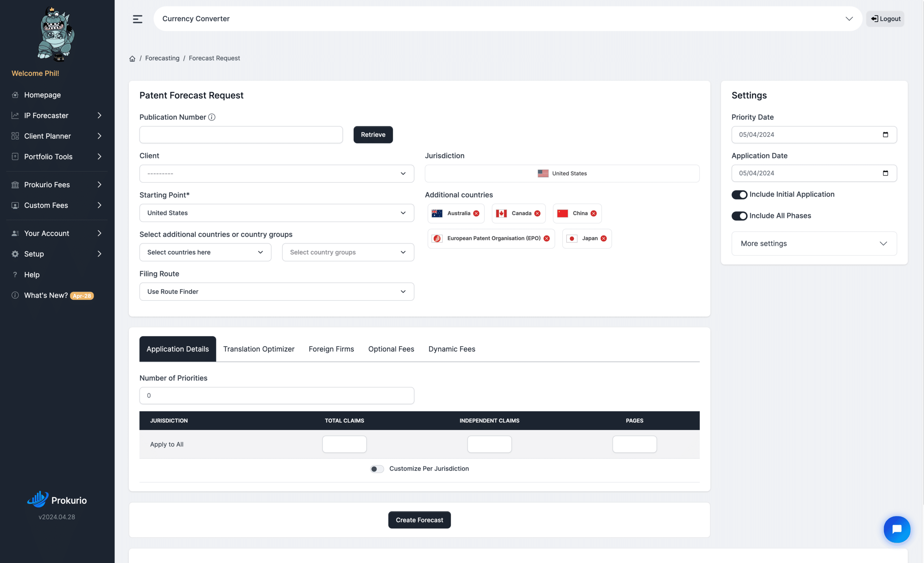
Task: Expand the Client Planner sidebar menu
Action: coord(57,136)
